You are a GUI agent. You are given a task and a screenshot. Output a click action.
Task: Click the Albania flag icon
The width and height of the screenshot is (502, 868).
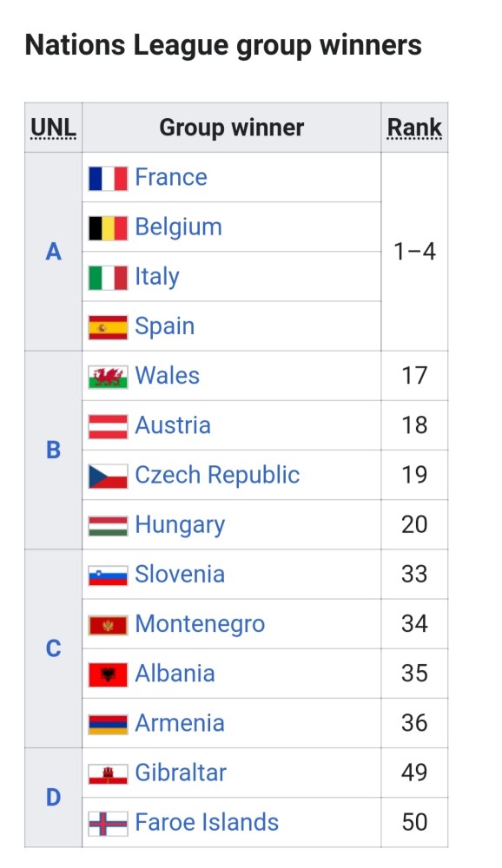coord(108,674)
